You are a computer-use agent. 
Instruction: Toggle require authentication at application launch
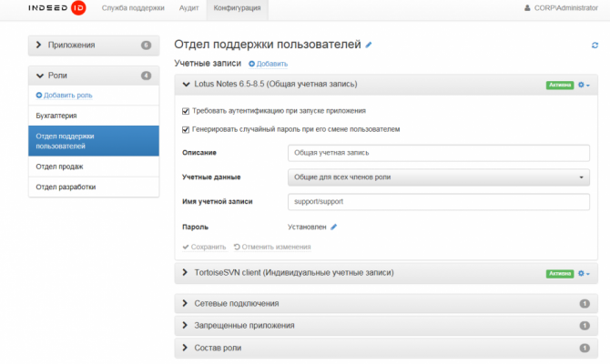tap(186, 111)
